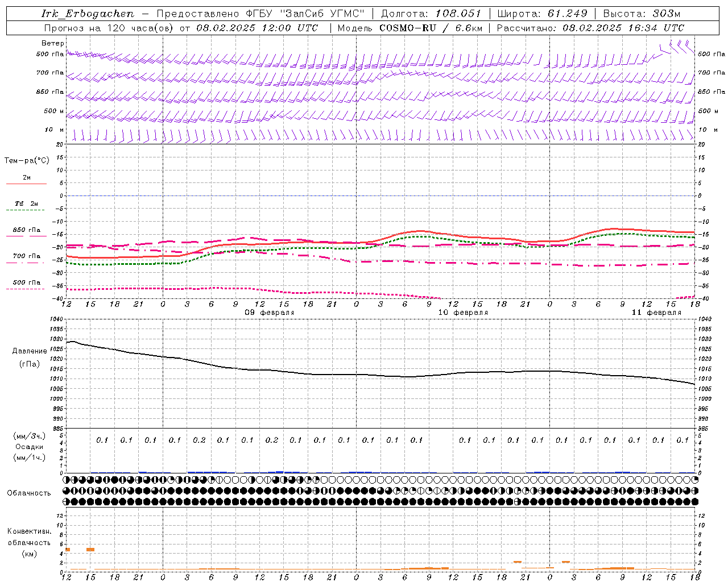Click the 500 м wind level label on left
Screen dimensions: 728x582
point(54,111)
